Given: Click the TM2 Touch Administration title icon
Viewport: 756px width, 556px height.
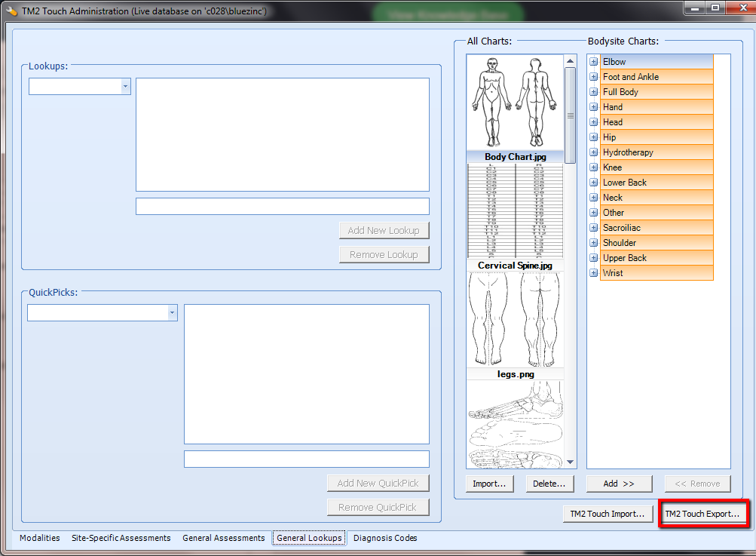Looking at the screenshot, I should click(11, 11).
